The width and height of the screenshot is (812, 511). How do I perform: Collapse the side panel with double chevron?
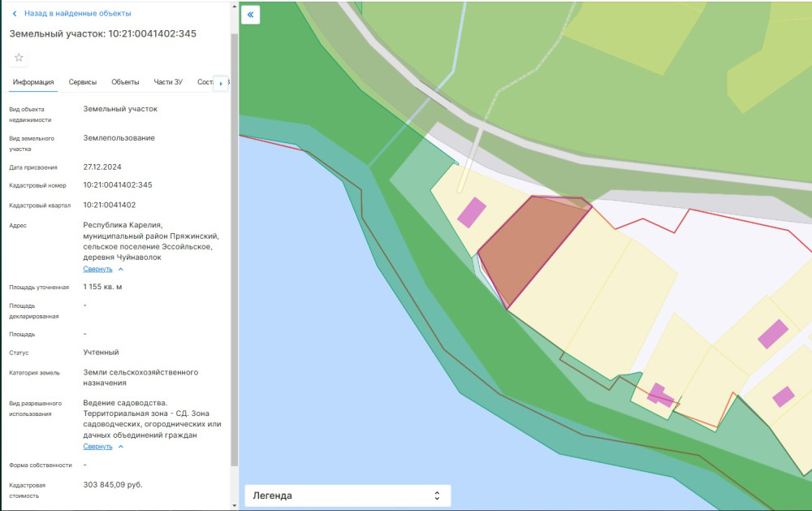[251, 15]
